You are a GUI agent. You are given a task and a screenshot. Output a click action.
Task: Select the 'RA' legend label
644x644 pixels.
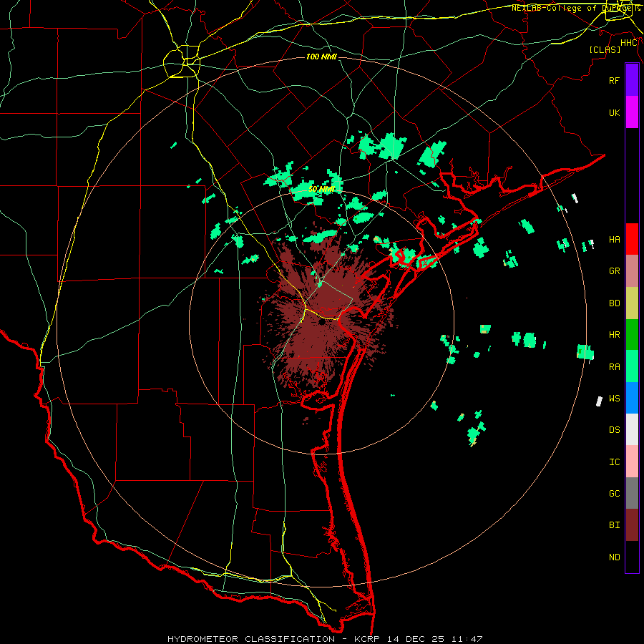click(614, 367)
